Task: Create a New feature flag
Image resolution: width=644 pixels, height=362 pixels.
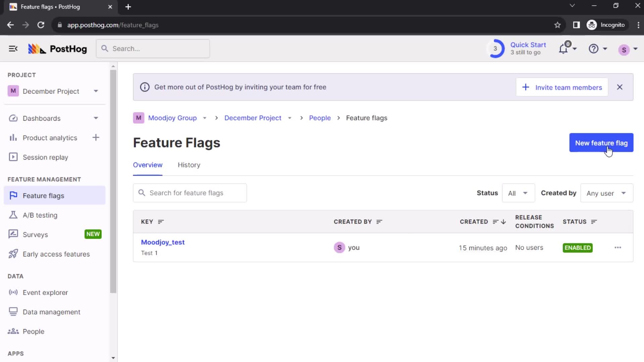Action: coord(601,143)
